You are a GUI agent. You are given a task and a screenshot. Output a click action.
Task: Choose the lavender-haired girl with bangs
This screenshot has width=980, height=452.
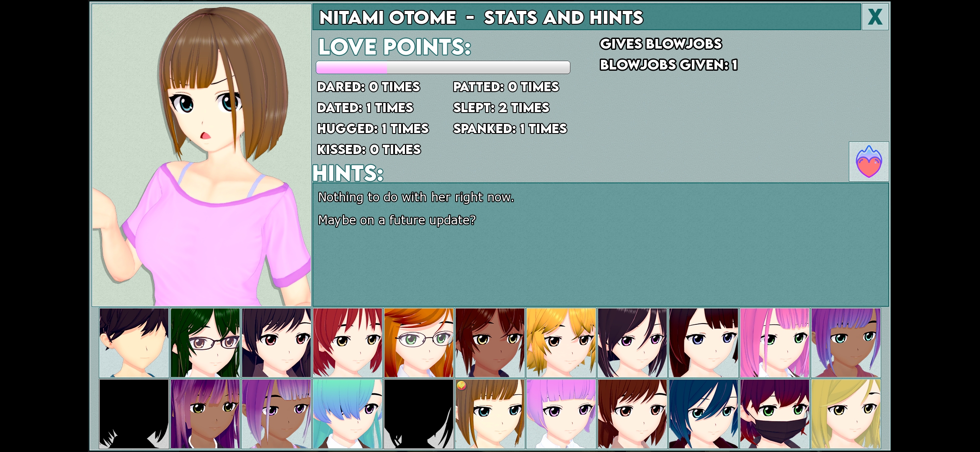[561, 414]
